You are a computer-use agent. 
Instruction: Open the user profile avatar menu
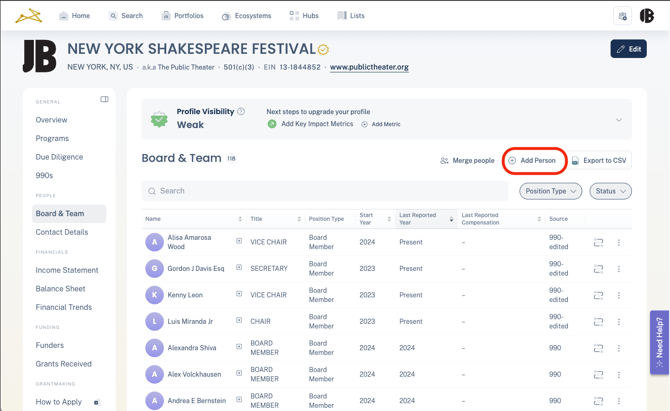pyautogui.click(x=647, y=16)
